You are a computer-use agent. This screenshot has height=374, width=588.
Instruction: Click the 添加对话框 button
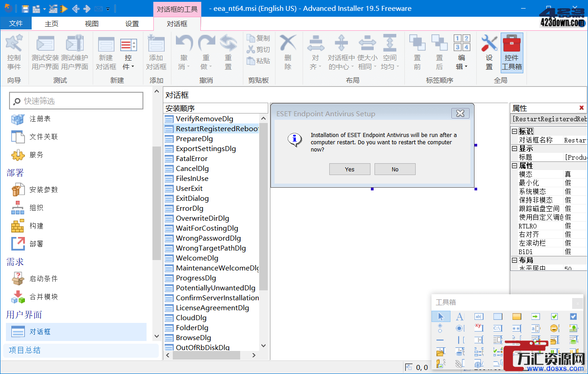point(156,52)
